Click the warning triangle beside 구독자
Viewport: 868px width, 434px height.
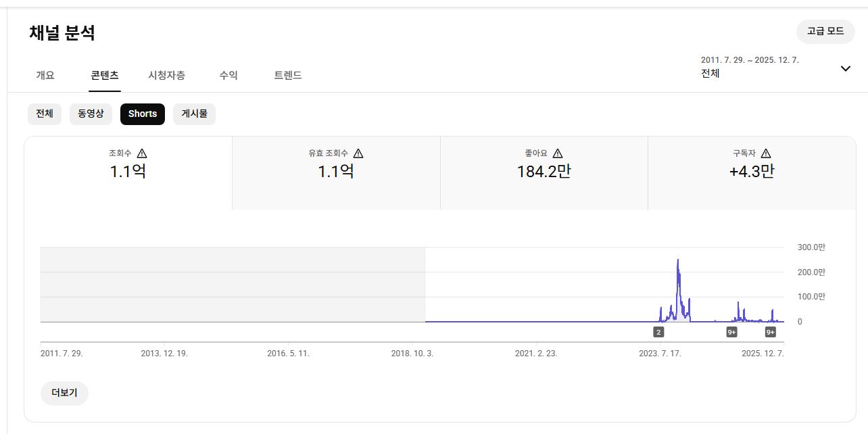[x=765, y=153]
